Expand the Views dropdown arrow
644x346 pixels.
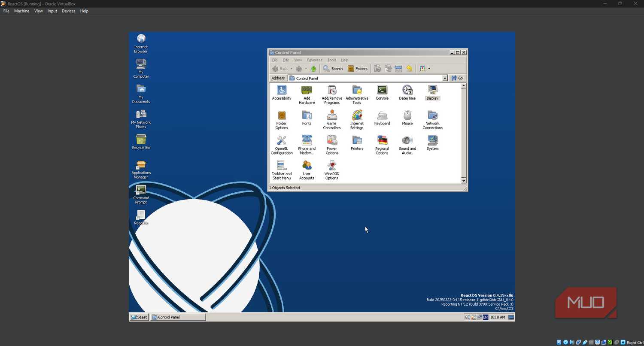pos(429,69)
